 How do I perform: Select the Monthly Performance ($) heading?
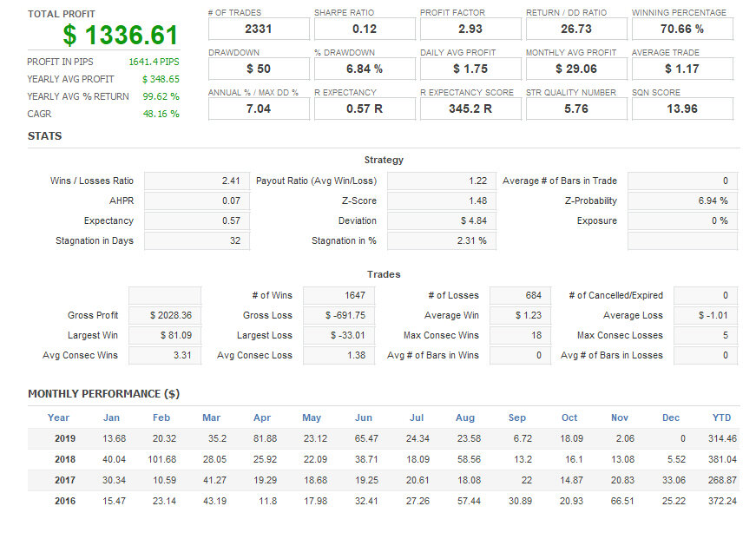tap(103, 394)
